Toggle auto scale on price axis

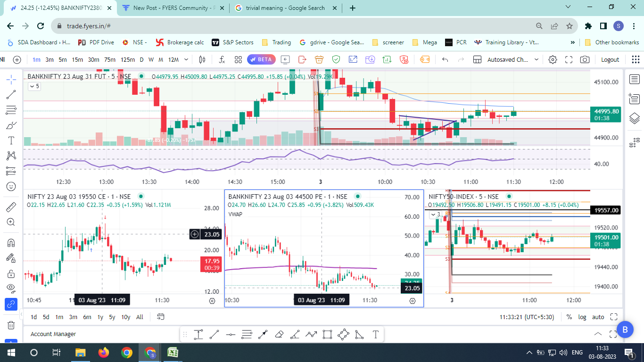click(x=598, y=317)
